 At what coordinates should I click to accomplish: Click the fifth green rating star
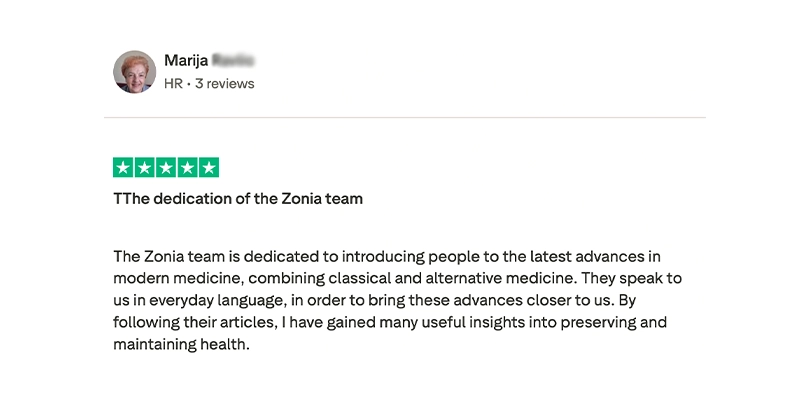[x=208, y=168]
